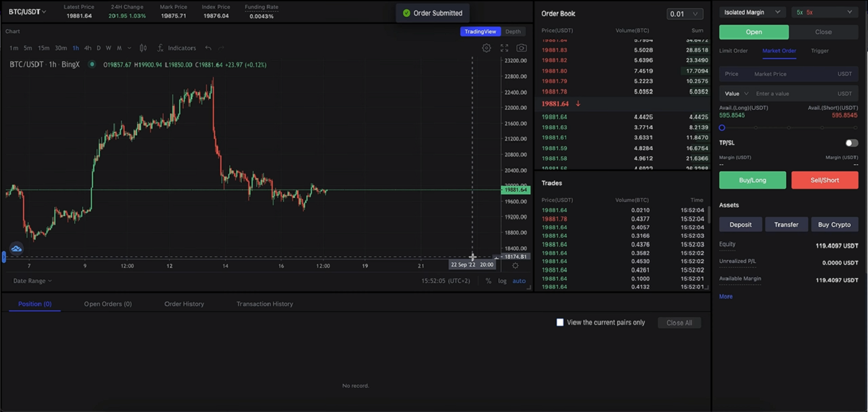The width and height of the screenshot is (868, 412).
Task: Open the Isolated Margin dropdown
Action: click(x=751, y=12)
